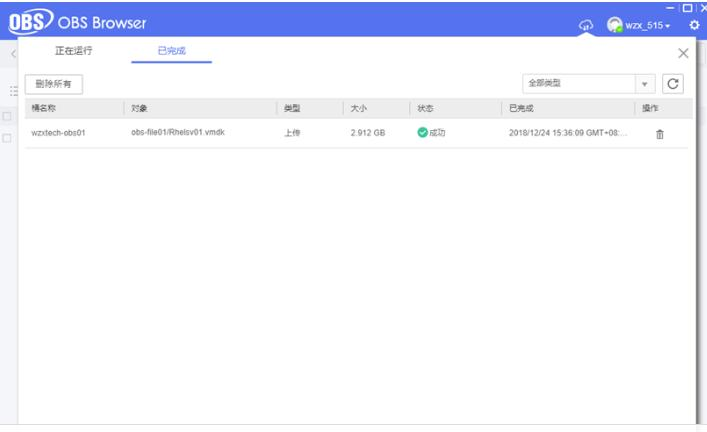The width and height of the screenshot is (707, 432).
Task: Click object obs-file01/Rhelsv01.vmdk
Action: tap(178, 132)
